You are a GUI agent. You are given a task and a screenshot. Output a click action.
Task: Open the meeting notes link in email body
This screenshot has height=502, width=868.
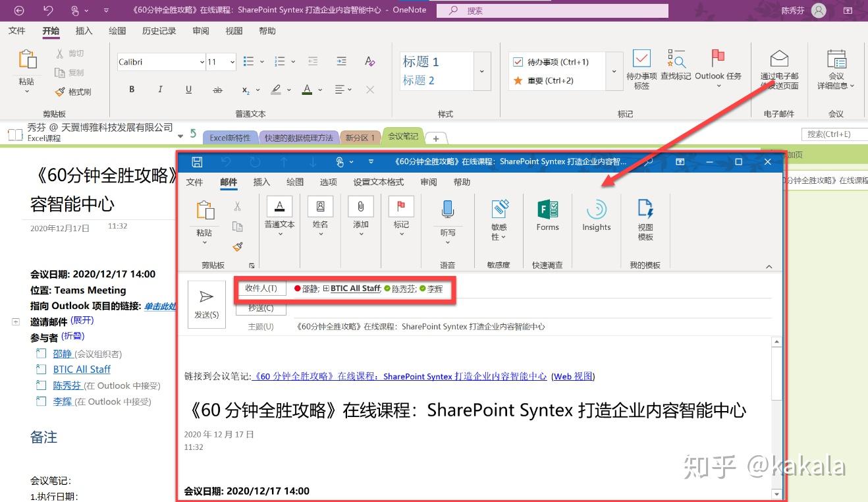click(399, 376)
